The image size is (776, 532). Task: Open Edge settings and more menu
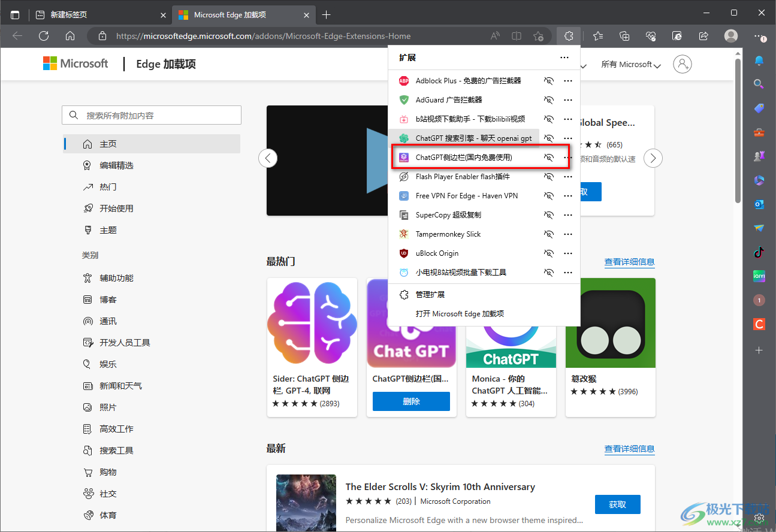point(760,36)
